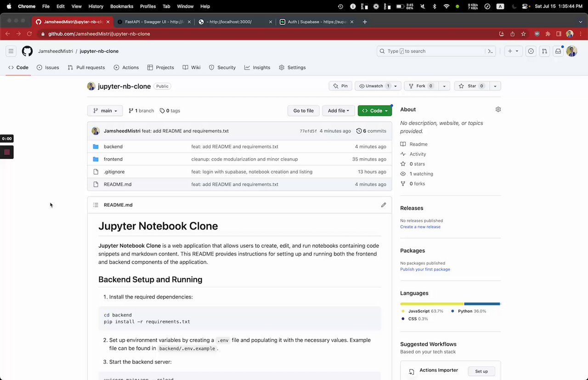The image size is (588, 380).
Task: Open the .gitignore file name in the file list
Action: [x=114, y=172]
